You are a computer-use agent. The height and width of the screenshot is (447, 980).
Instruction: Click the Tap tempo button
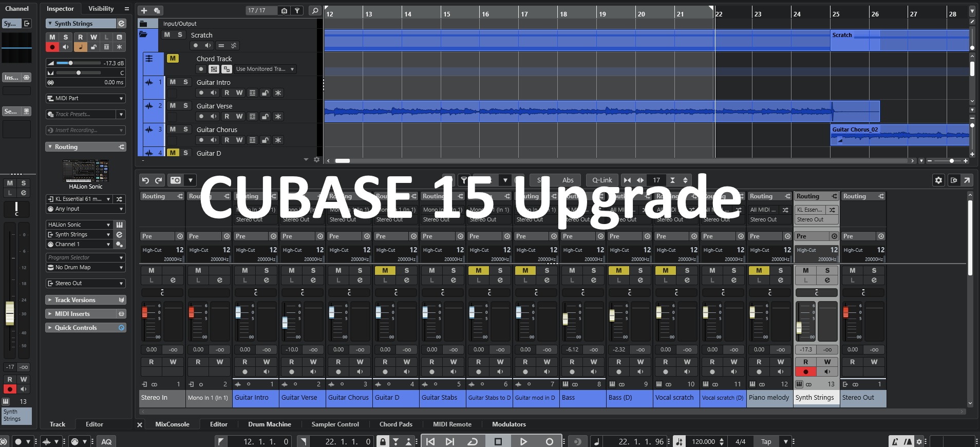point(766,441)
